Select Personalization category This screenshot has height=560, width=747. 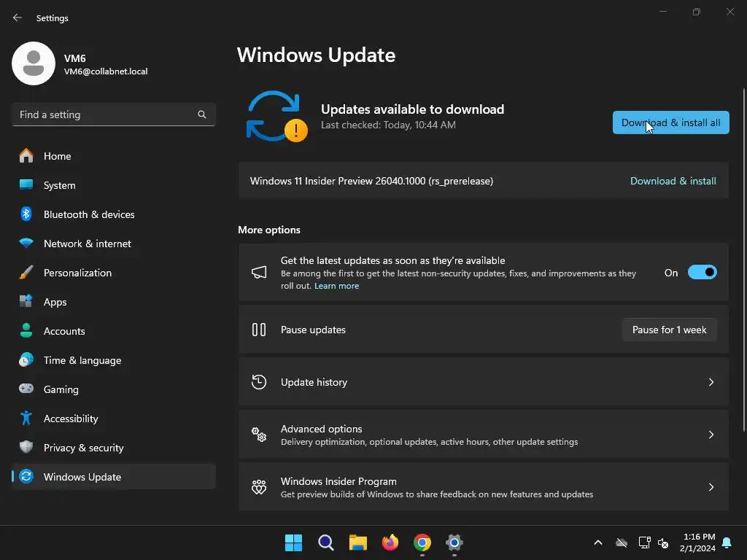114,273
